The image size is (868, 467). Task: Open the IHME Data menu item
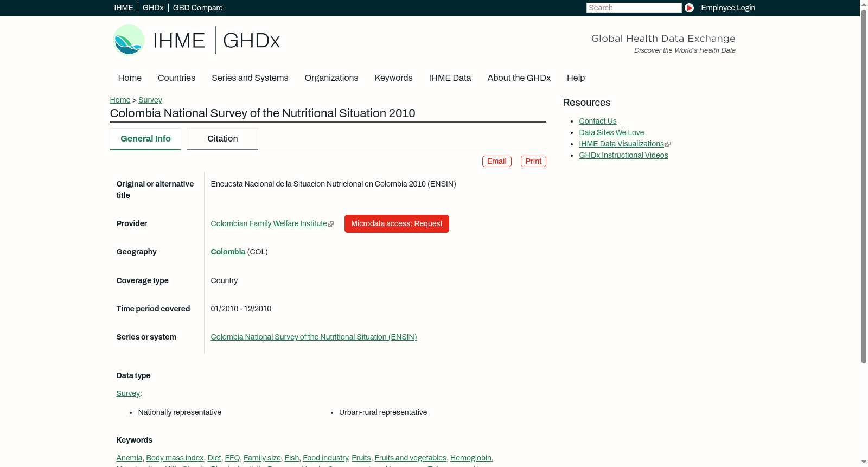(x=450, y=78)
